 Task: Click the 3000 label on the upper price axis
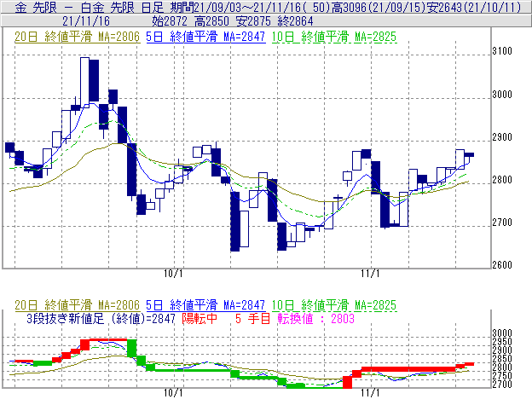pos(502,95)
